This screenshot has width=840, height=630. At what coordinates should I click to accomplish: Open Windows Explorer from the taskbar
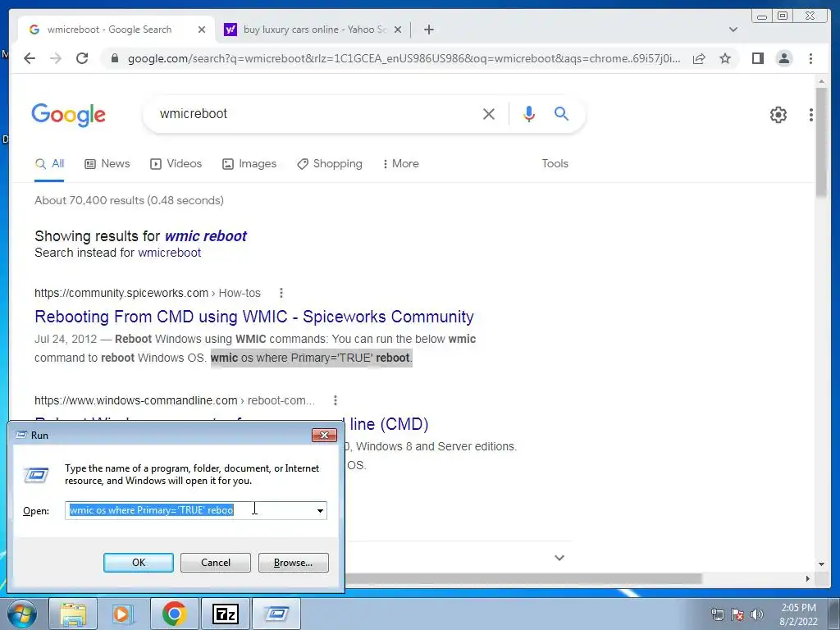pyautogui.click(x=73, y=614)
